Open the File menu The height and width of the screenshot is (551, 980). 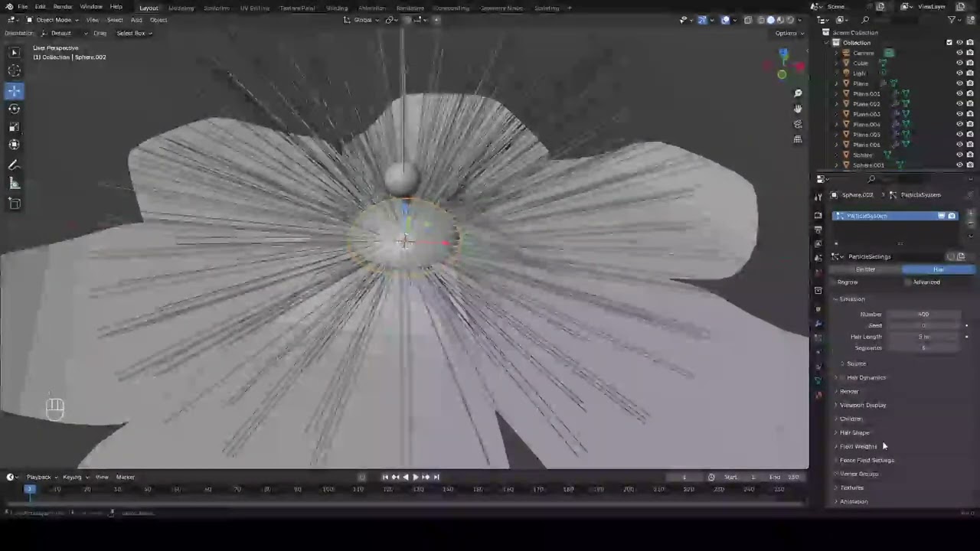[x=23, y=7]
